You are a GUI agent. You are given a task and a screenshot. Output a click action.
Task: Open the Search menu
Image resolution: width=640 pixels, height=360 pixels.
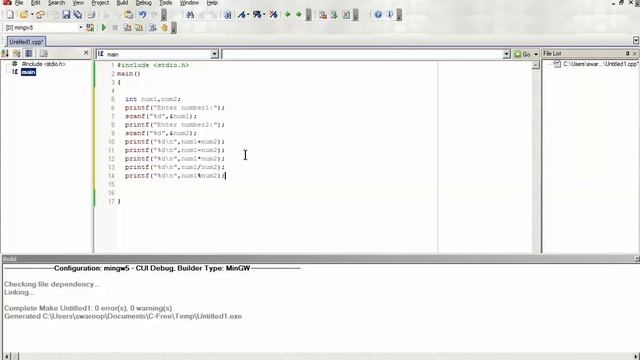click(56, 3)
